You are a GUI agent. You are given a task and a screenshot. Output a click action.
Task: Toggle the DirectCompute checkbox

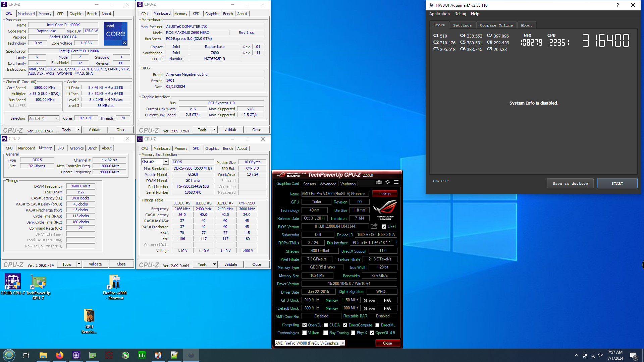pos(345,325)
